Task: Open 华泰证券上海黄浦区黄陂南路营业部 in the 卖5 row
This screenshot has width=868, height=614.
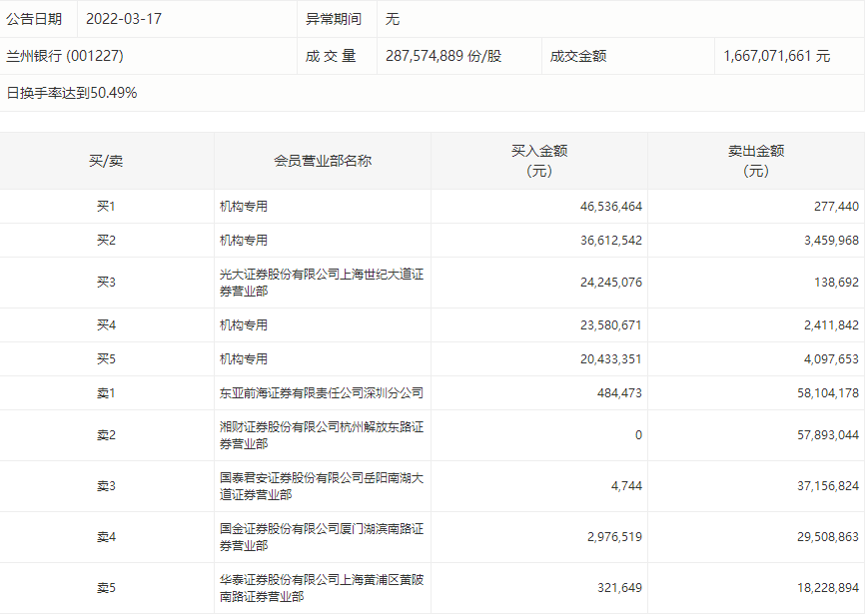Action: click(x=322, y=588)
